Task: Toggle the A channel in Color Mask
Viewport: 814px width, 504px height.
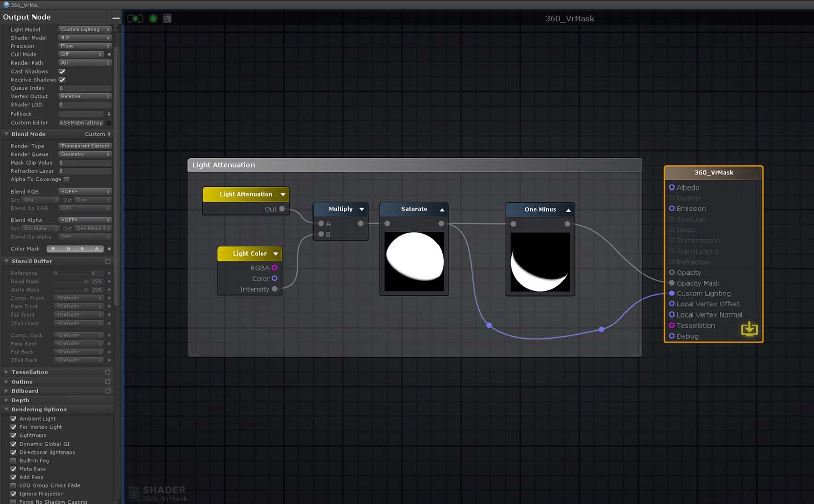Action: click(97, 249)
